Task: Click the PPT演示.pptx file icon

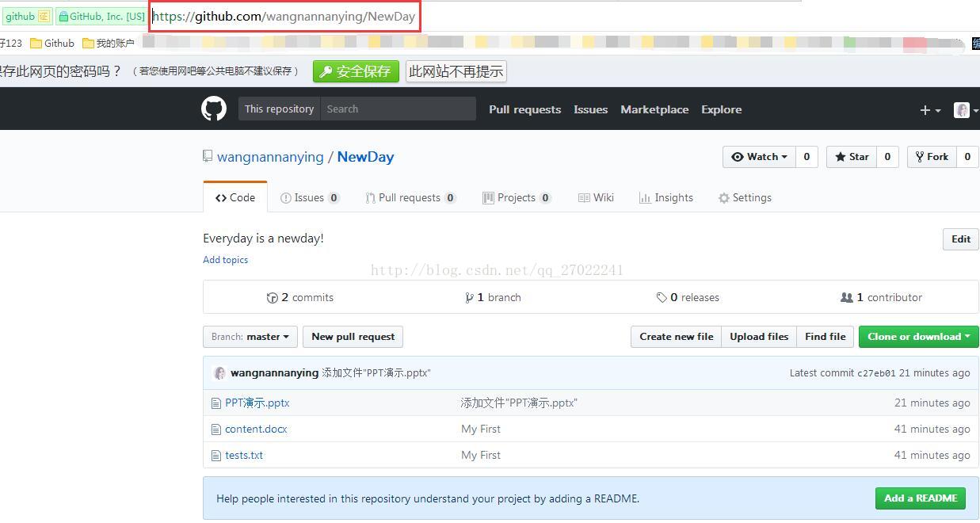Action: pyautogui.click(x=215, y=403)
